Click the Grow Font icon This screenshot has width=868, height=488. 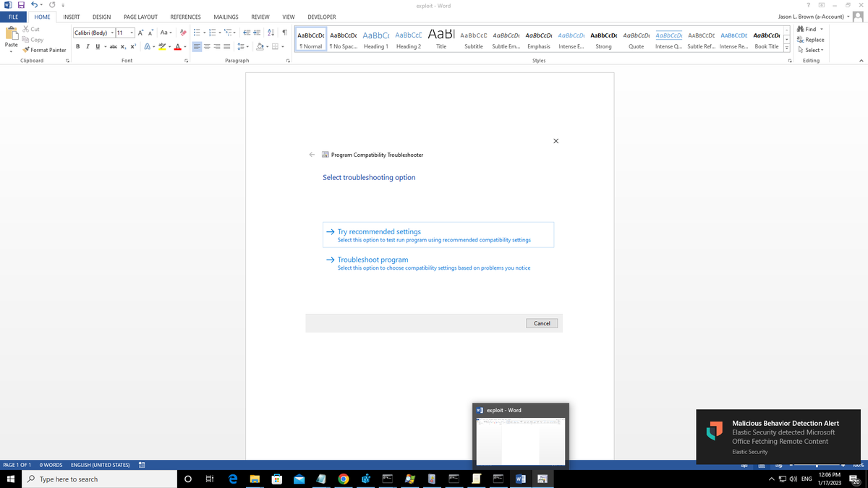[141, 33]
